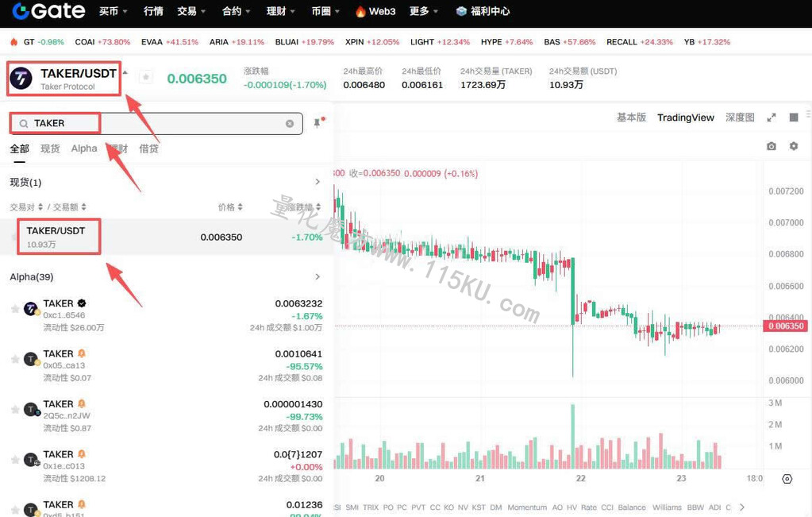
Task: Switch to the 现货 tab
Action: tap(50, 149)
